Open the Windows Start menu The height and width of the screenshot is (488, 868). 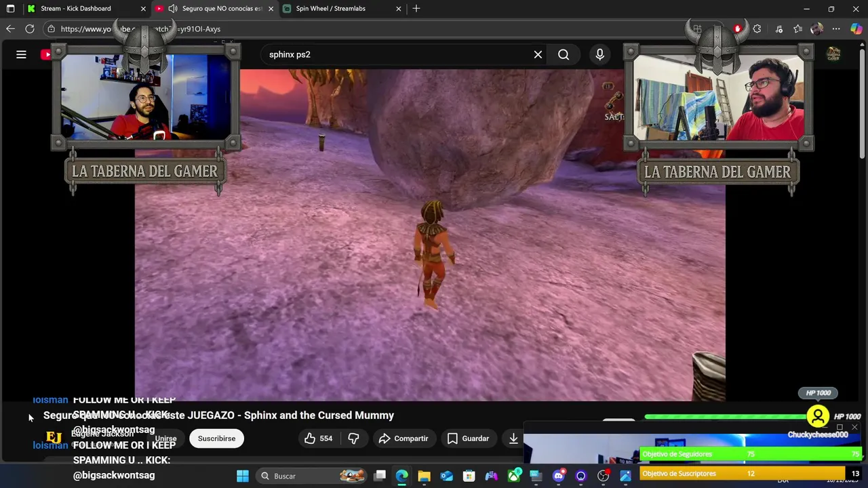(x=242, y=476)
